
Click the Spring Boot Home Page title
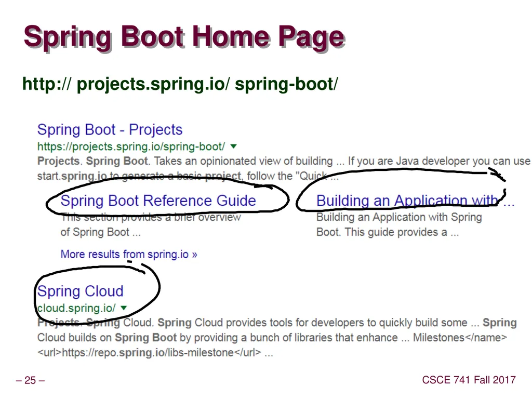184,37
